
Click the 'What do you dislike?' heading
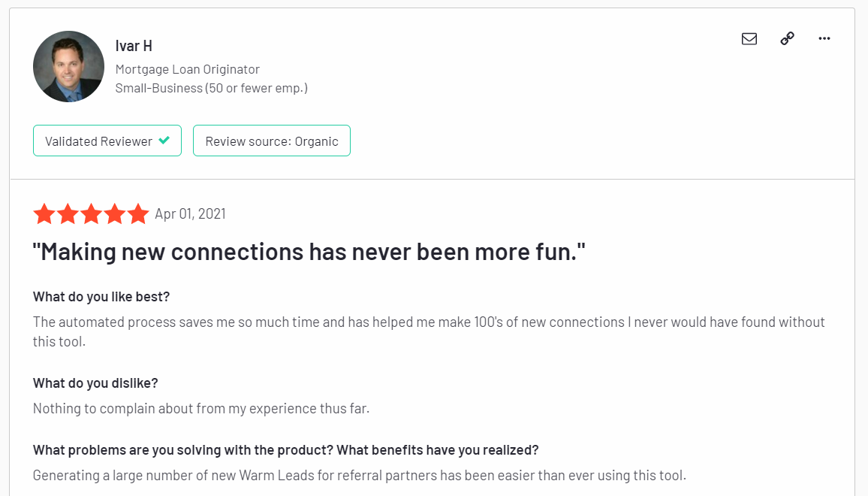95,383
